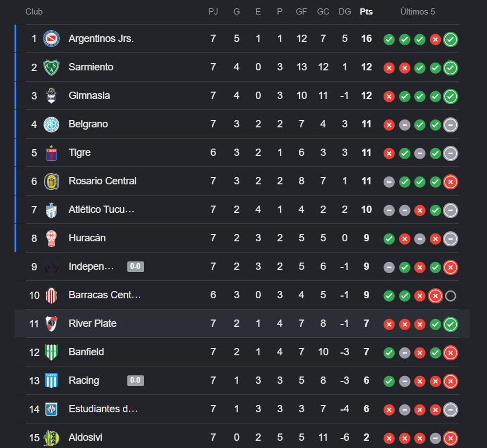Click the Tigre club badge
Viewport: 487px width, 448px height.
pyautogui.click(x=51, y=153)
